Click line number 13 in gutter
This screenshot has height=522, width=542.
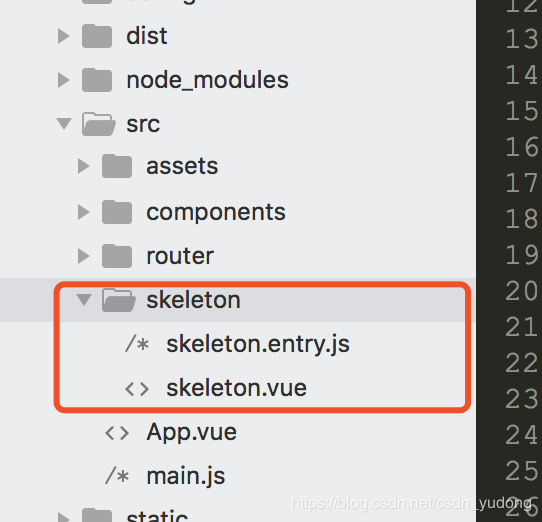pos(522,39)
